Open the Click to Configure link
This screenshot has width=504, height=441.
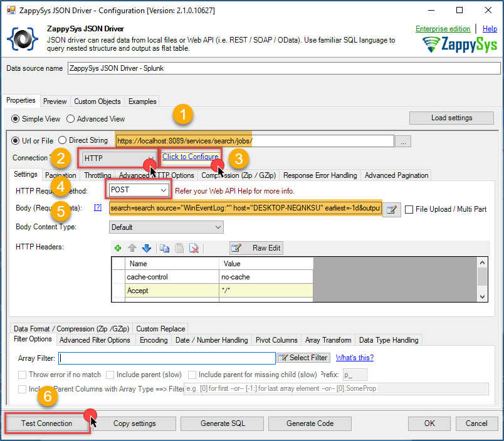click(x=190, y=157)
